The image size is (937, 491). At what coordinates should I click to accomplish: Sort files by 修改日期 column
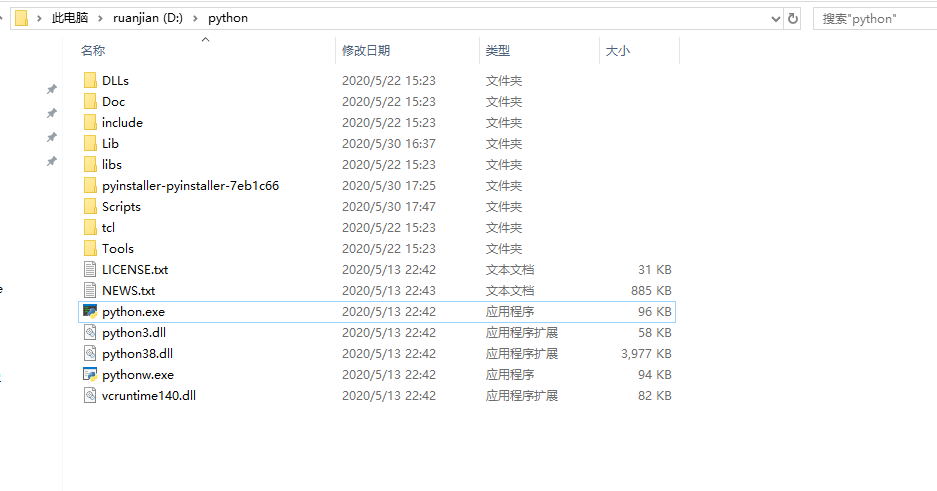point(366,51)
